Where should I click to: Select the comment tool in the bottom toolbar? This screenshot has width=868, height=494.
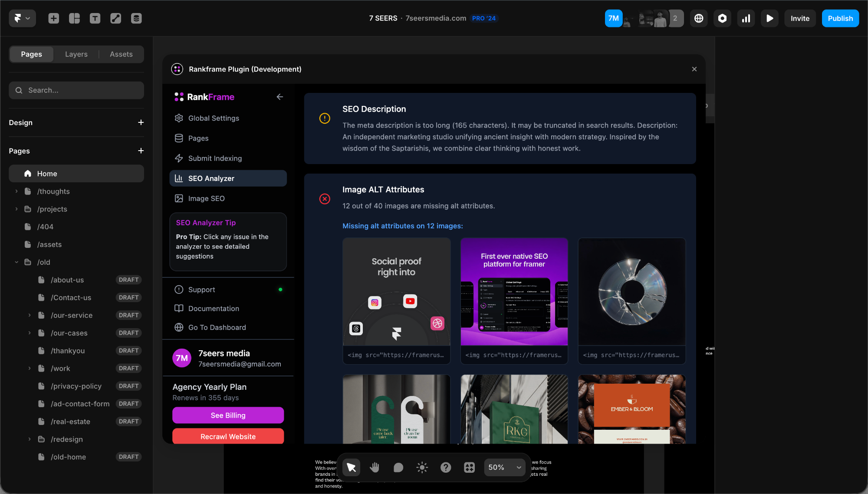398,468
